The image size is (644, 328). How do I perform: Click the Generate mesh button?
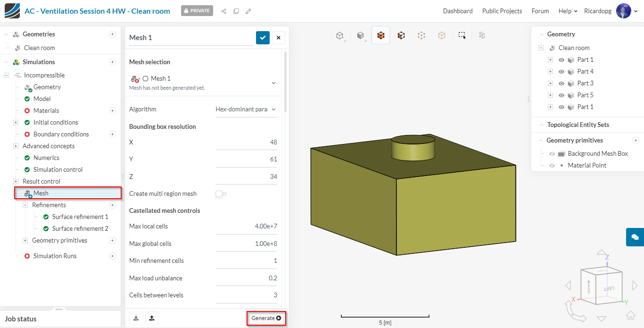266,318
